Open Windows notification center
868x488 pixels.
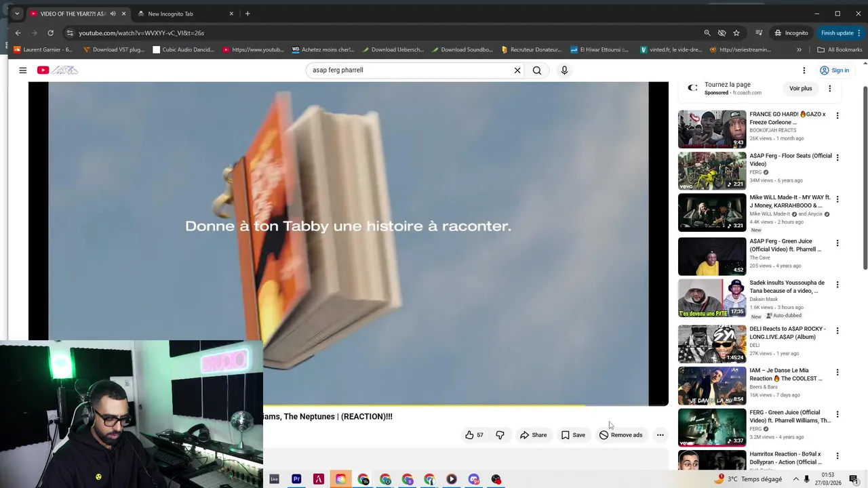tap(854, 479)
